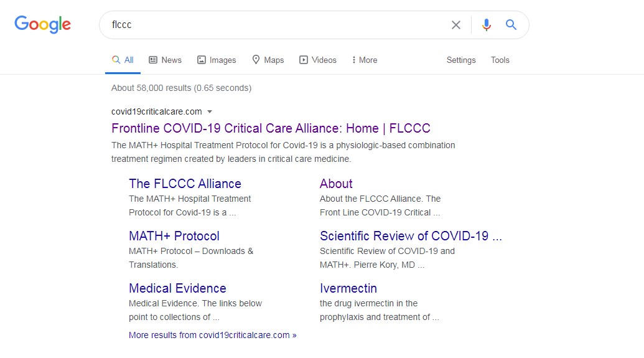
Task: Click the blue magnifying glass search button
Action: [x=511, y=25]
